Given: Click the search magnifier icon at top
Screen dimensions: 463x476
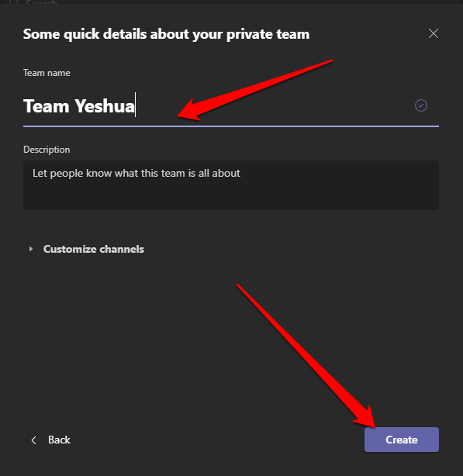Looking at the screenshot, I should (x=14, y=2).
